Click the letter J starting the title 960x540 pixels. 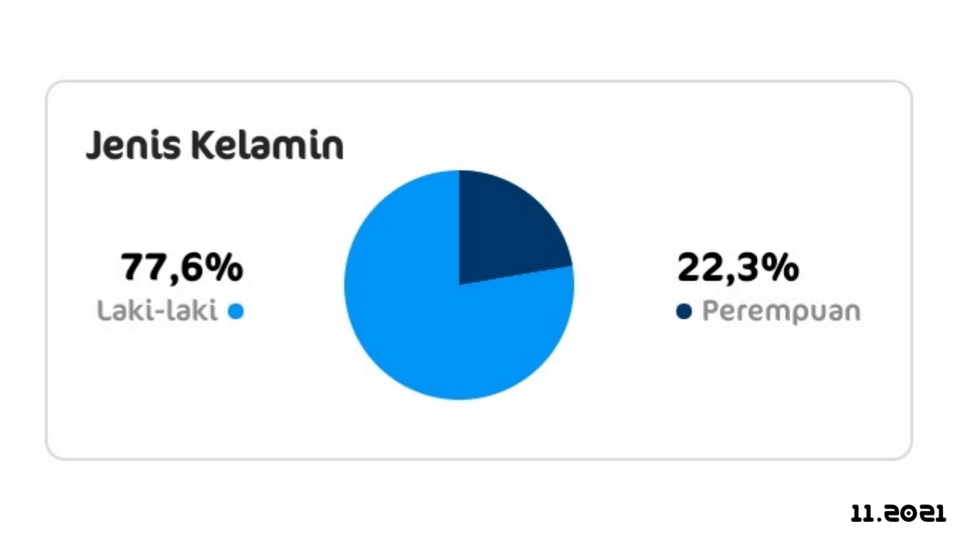point(94,147)
